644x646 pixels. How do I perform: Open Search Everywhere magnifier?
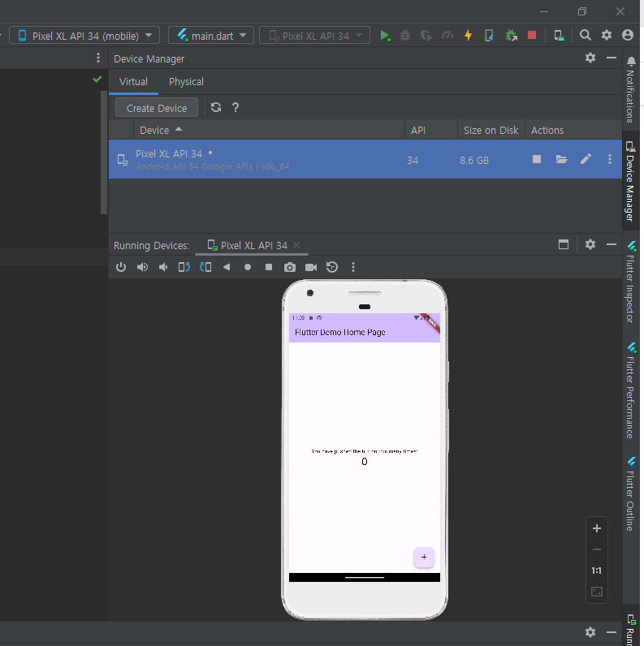pyautogui.click(x=585, y=36)
